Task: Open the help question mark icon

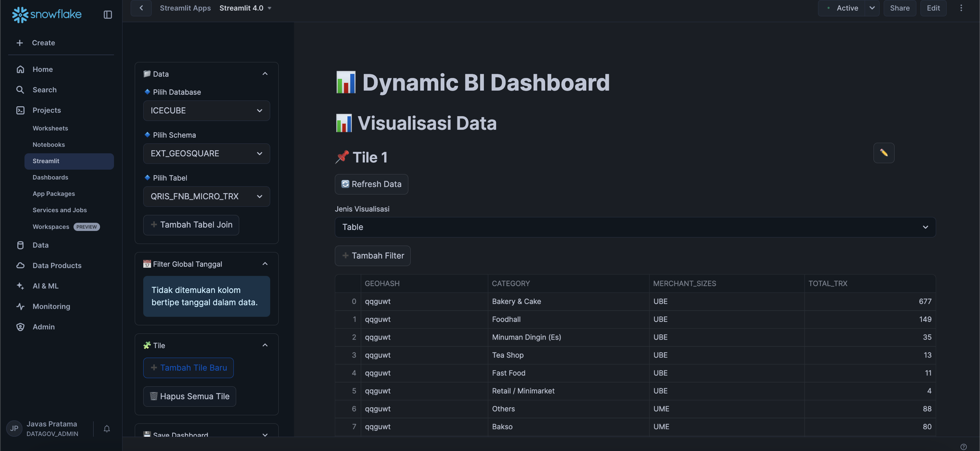Action: pos(964,447)
